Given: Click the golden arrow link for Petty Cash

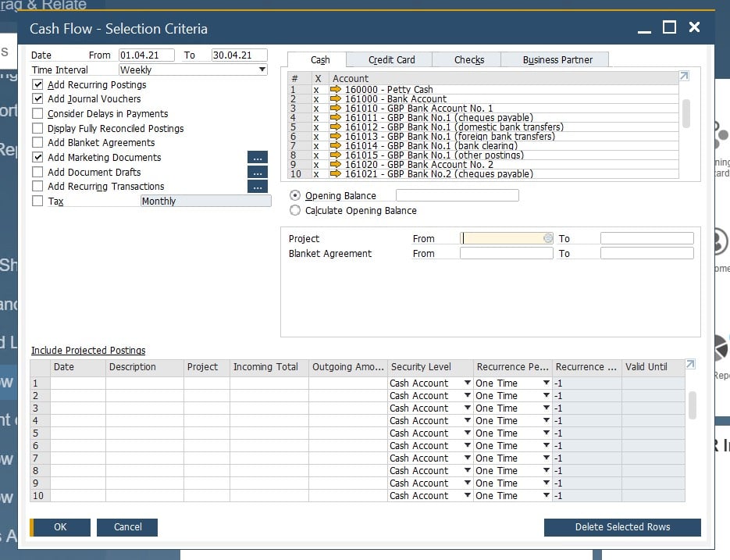Looking at the screenshot, I should click(x=336, y=90).
